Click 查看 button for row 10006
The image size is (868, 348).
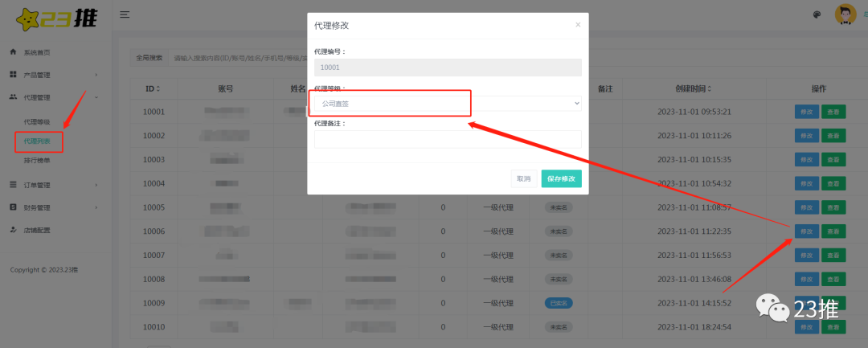(x=833, y=231)
